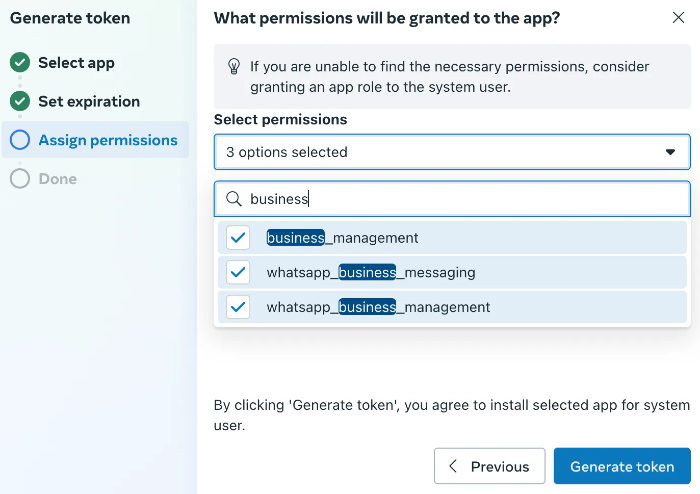Close the Generate token dialog
Image resolution: width=700 pixels, height=494 pixels.
678,17
